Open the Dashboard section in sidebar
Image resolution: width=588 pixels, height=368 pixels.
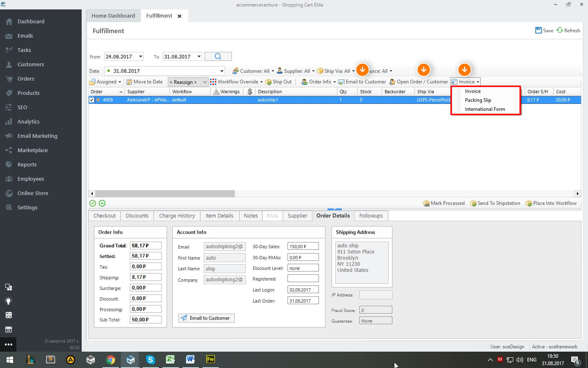[31, 21]
